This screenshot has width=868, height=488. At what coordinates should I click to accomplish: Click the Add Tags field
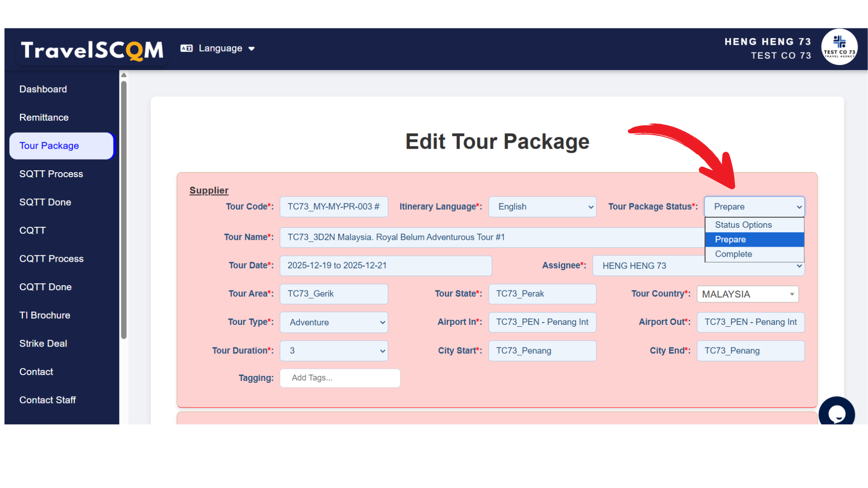coord(340,378)
